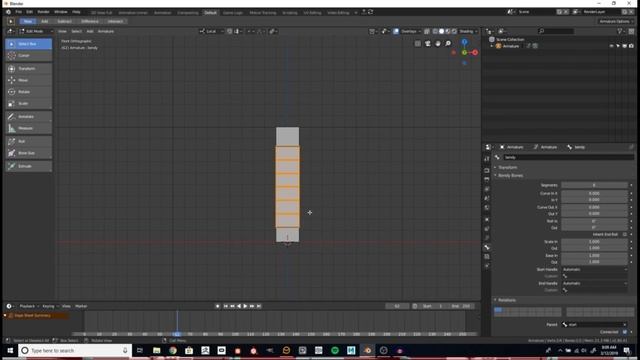This screenshot has width=640, height=360.
Task: Open the File menu
Action: coord(18,12)
